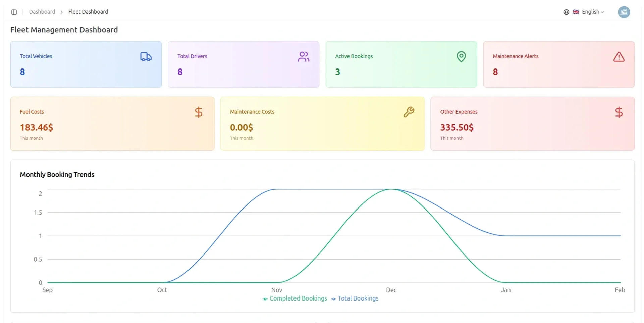Viewport: 644px width, 323px height.
Task: Click the map pin icon in Active Bookings
Action: pos(461,57)
